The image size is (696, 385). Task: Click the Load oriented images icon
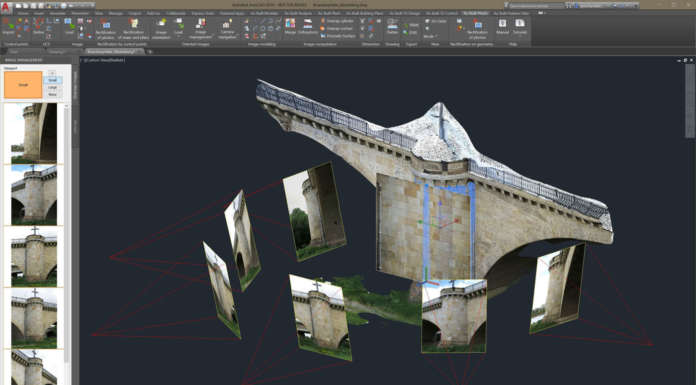tap(178, 23)
